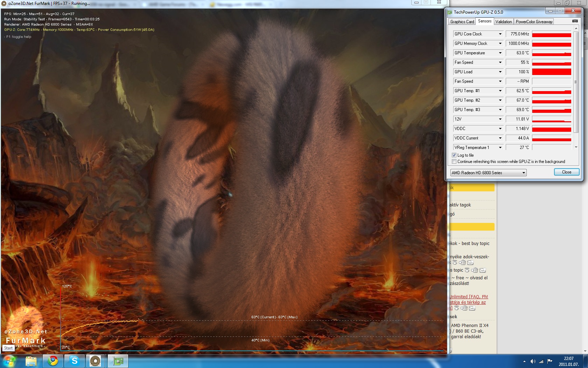
Task: Open PowerColor Giveaway tab
Action: pyautogui.click(x=534, y=22)
